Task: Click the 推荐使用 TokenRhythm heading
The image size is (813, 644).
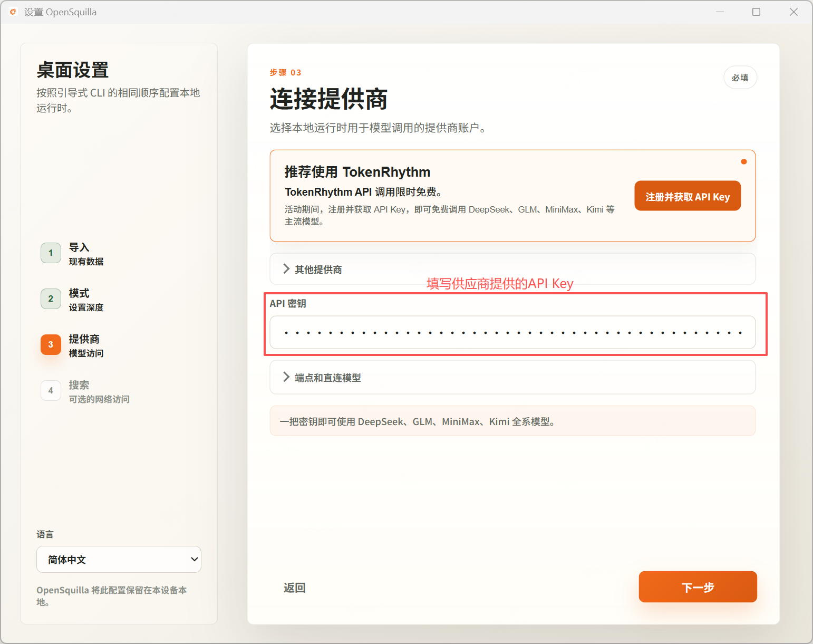Action: [357, 172]
